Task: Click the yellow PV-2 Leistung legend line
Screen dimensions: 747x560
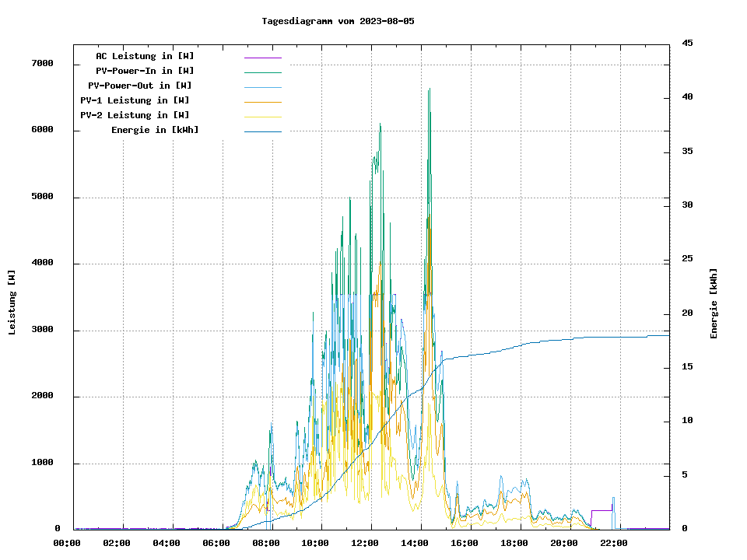Action: pyautogui.click(x=262, y=117)
